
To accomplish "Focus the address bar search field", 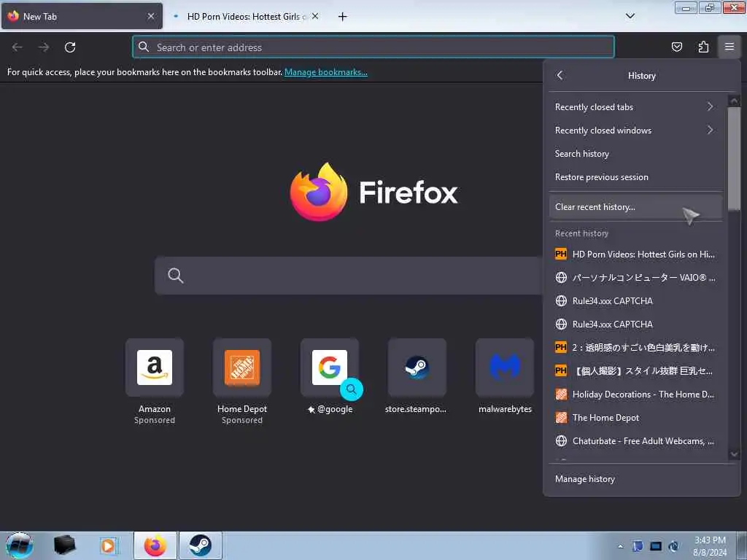I will pos(373,47).
